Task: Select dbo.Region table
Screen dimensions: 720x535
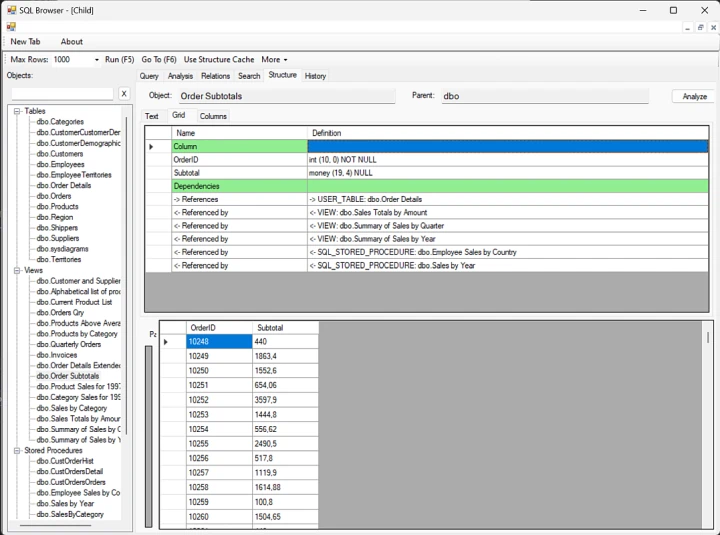Action: pyautogui.click(x=55, y=217)
